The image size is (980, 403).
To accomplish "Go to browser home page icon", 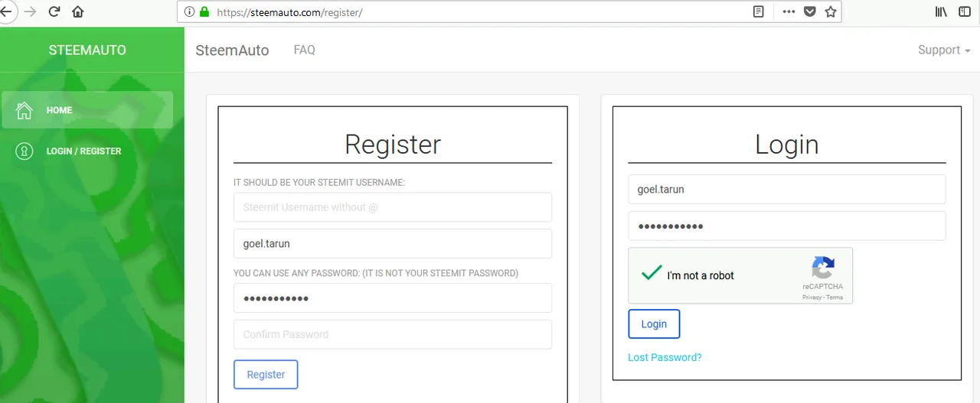I will coord(78,11).
